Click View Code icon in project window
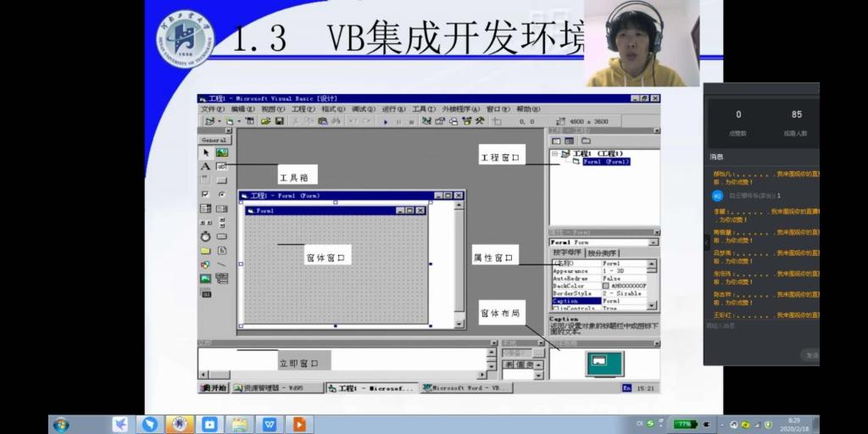Viewport: 868px width, 434px height. pyautogui.click(x=556, y=142)
